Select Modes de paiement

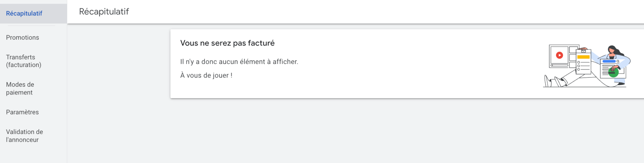pos(20,88)
